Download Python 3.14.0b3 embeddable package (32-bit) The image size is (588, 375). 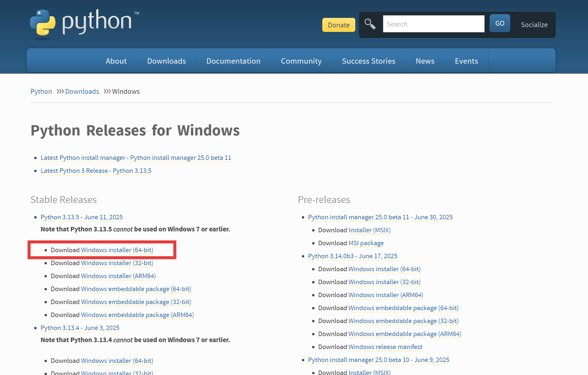click(x=403, y=321)
